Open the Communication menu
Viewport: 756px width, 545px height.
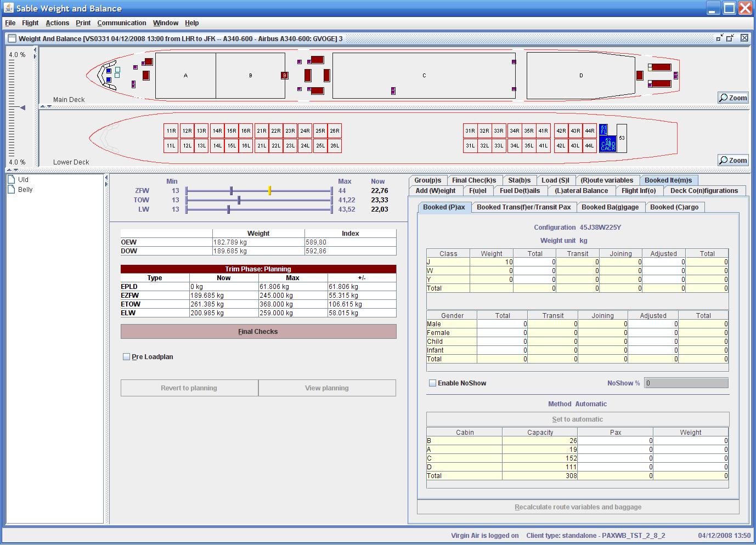click(122, 23)
